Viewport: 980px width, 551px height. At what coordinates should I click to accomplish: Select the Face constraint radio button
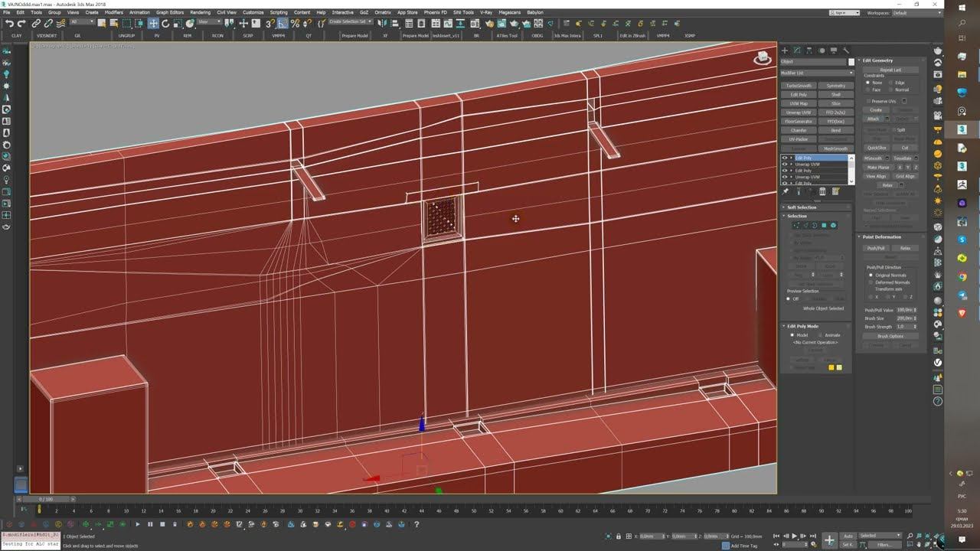pyautogui.click(x=867, y=90)
